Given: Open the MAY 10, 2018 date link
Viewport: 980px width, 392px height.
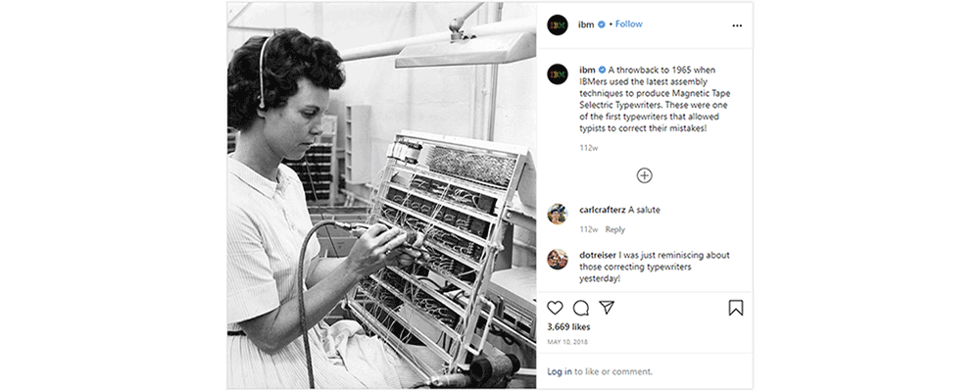Looking at the screenshot, I should tap(567, 342).
